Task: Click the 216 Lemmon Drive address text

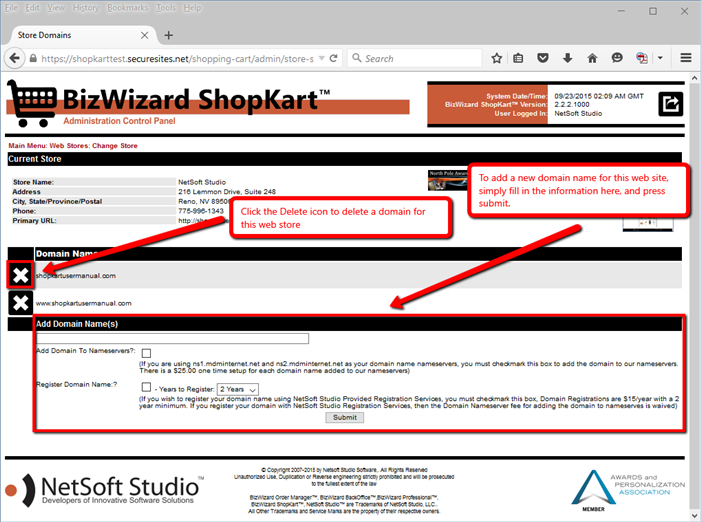Action: [227, 191]
